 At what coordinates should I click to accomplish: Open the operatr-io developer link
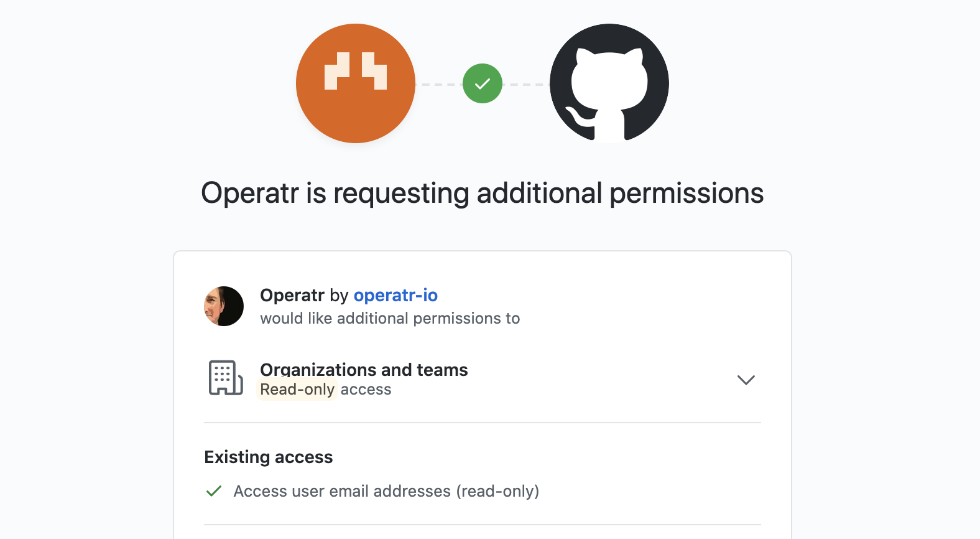coord(395,295)
